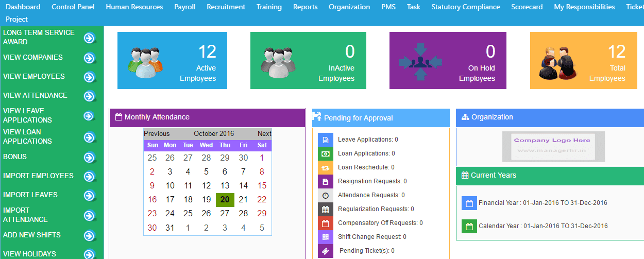This screenshot has height=259, width=644.
Task: Open Bonus sidebar link
Action: click(x=15, y=157)
